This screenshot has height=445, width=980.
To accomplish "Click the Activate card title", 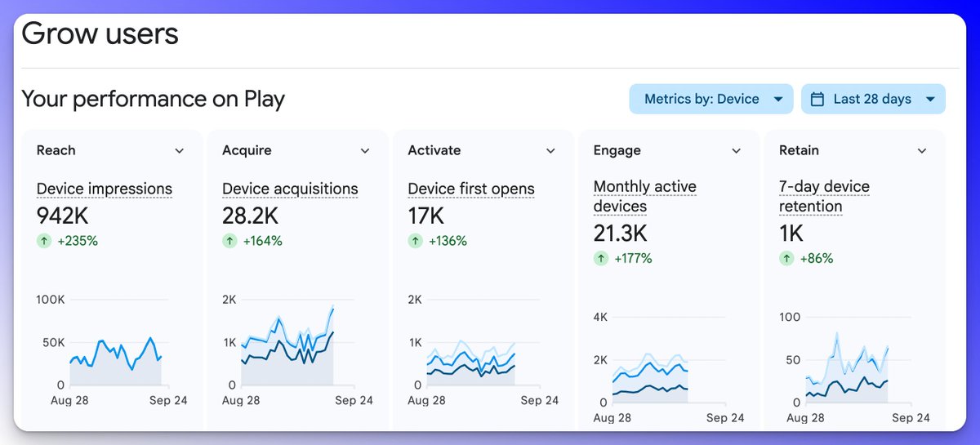I will point(434,150).
